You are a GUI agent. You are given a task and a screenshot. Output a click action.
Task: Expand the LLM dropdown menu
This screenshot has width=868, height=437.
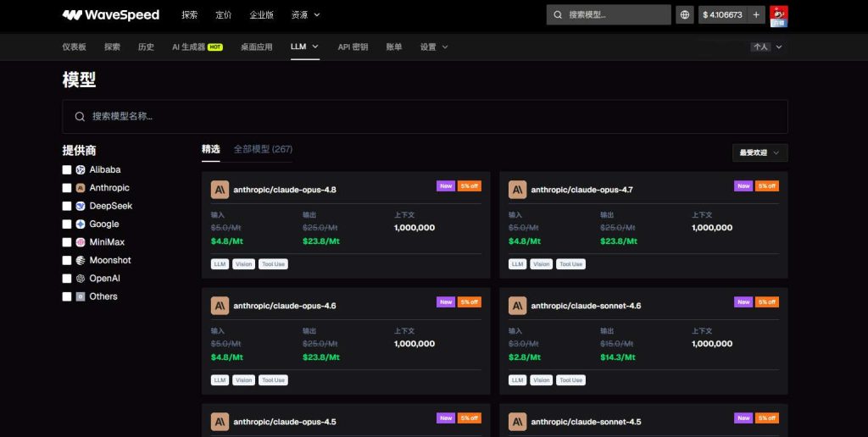(304, 47)
